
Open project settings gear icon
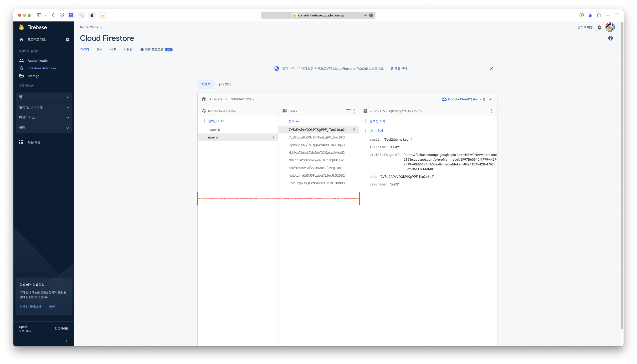click(67, 40)
